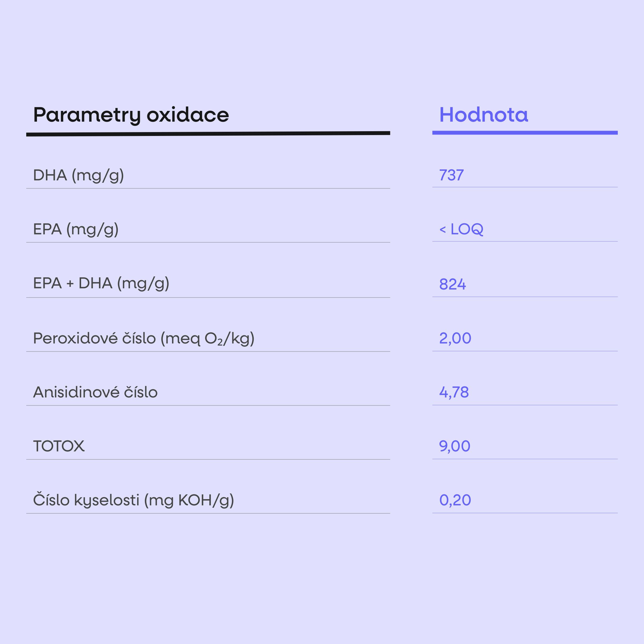This screenshot has height=644, width=644.
Task: Click the 'Parametry oxidace' heading
Action: pos(131,115)
